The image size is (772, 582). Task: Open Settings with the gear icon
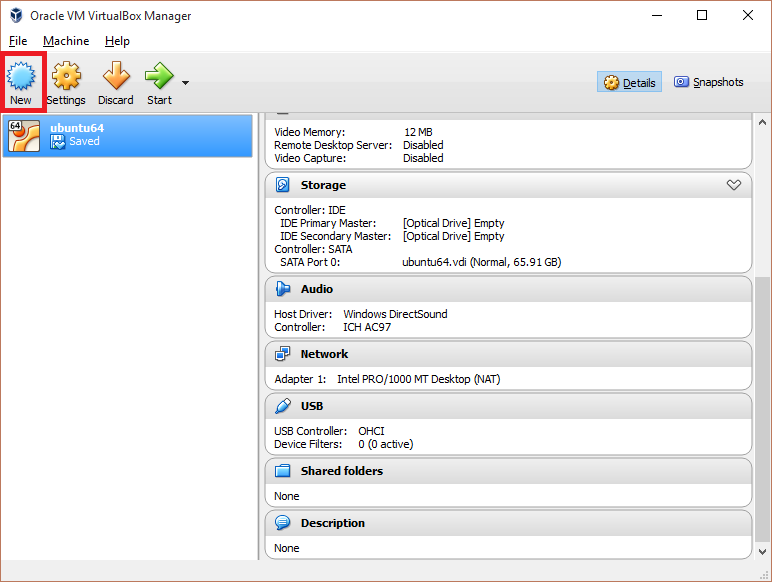pos(66,76)
